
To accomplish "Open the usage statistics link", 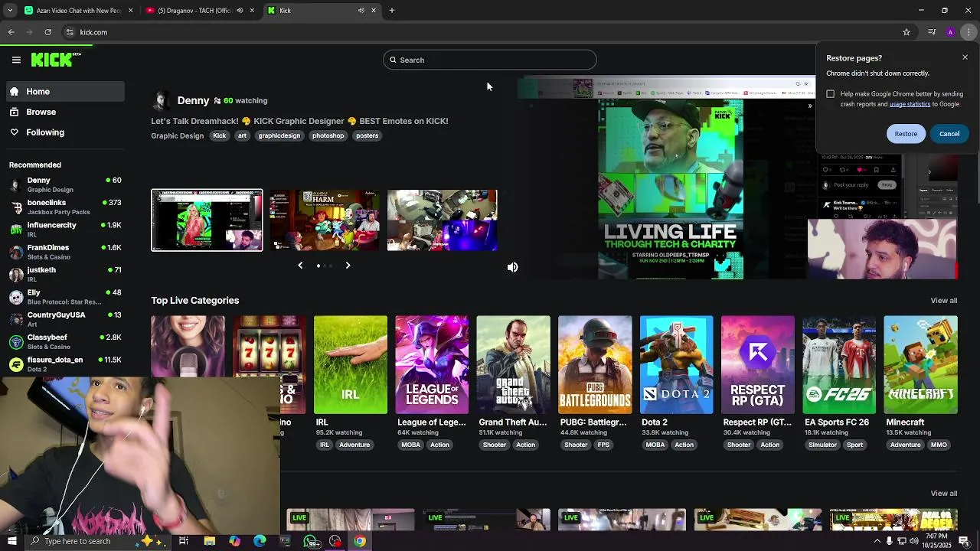I will coord(910,104).
